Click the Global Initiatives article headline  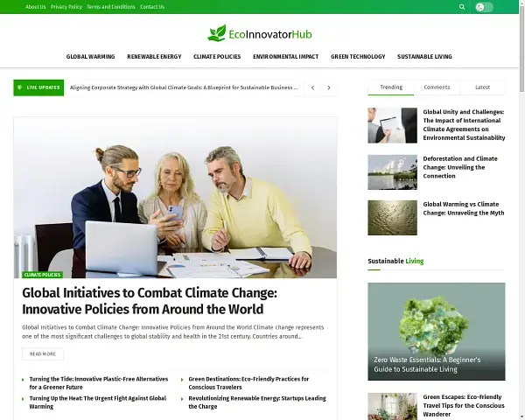tap(150, 301)
